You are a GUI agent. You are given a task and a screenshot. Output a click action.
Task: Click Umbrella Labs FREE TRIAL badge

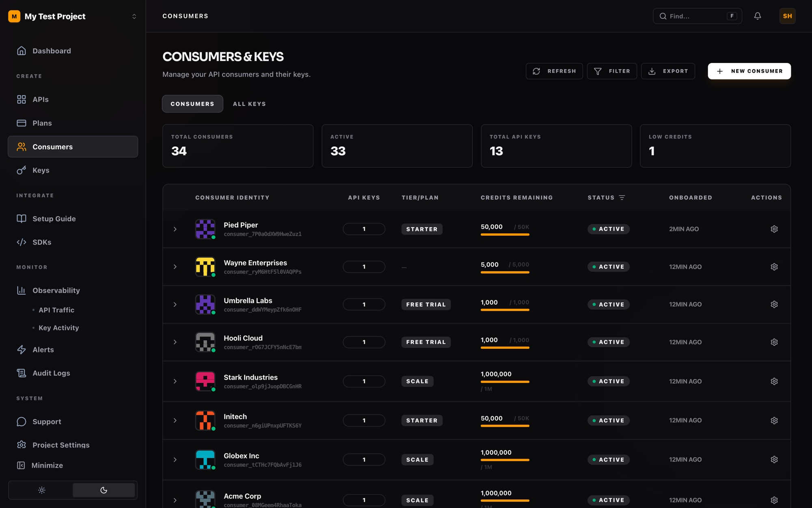426,305
